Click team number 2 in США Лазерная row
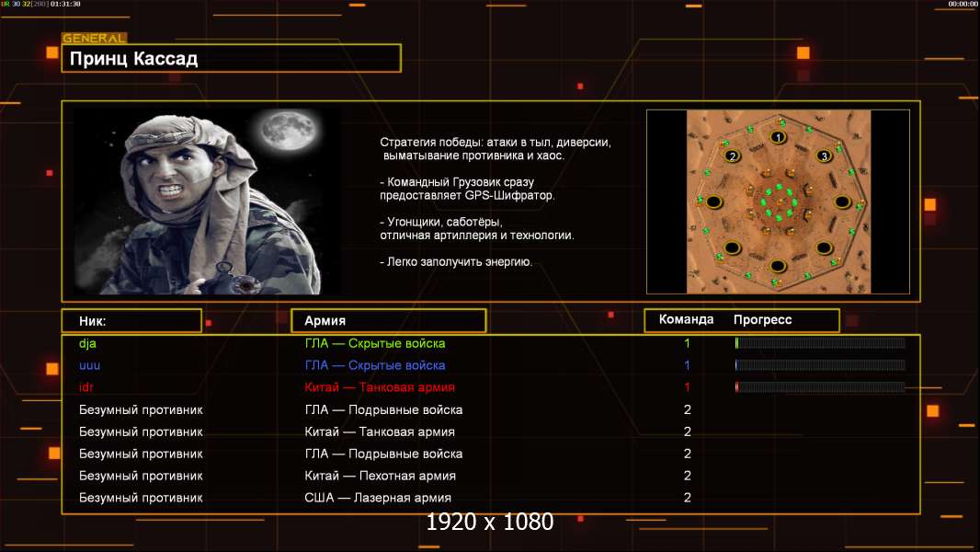 click(688, 498)
